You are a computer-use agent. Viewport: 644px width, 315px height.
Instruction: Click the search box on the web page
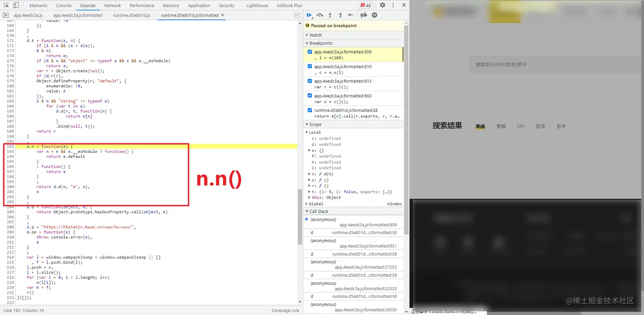coord(556,64)
